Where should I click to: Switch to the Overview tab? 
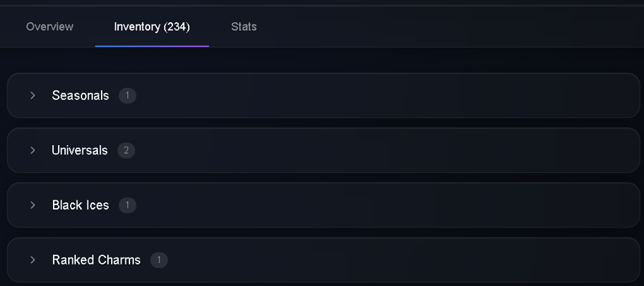point(49,26)
